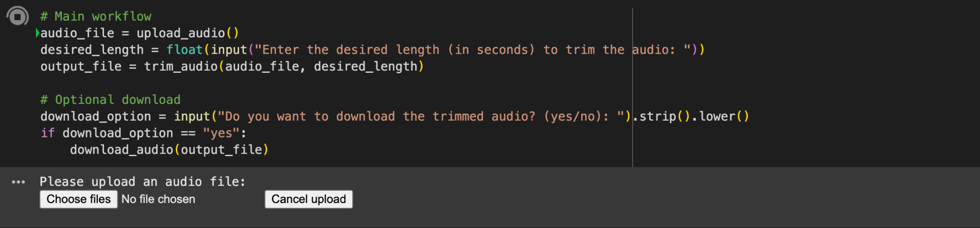Place cursor in '# Main workflow' comment
The width and height of the screenshot is (980, 228).
(x=96, y=16)
